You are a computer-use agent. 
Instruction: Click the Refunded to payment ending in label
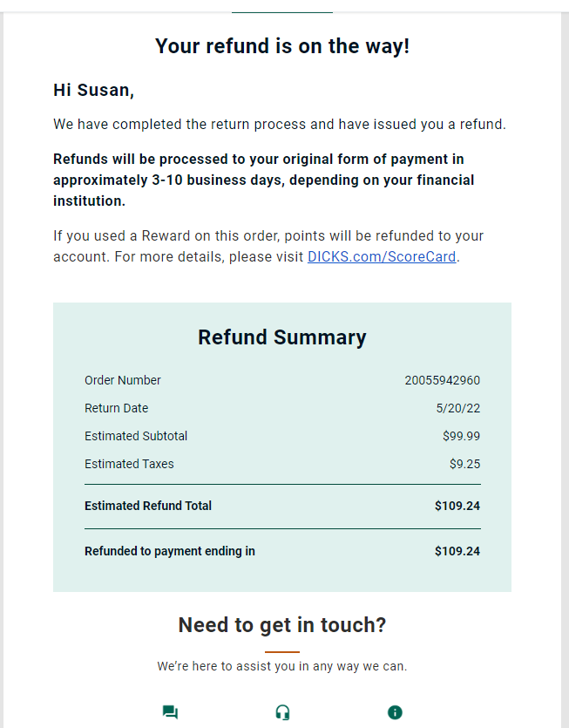[170, 551]
